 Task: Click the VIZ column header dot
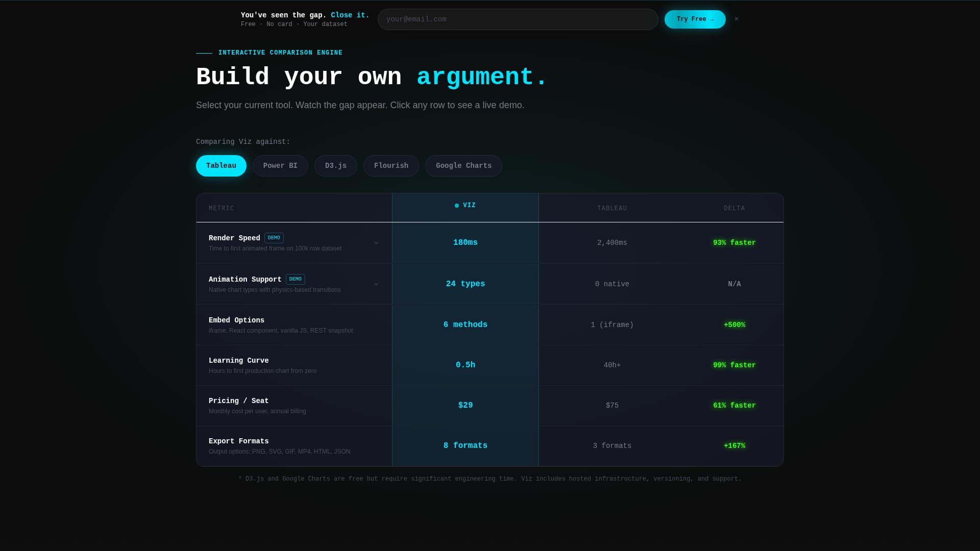pos(457,206)
